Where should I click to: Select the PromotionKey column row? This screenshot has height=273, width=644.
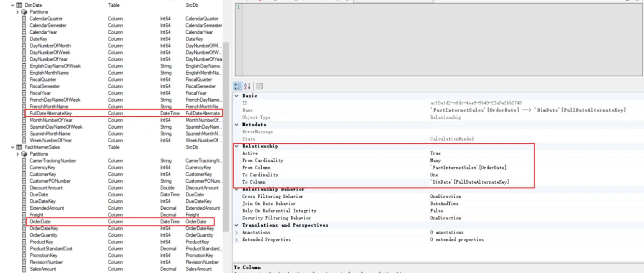(123, 255)
